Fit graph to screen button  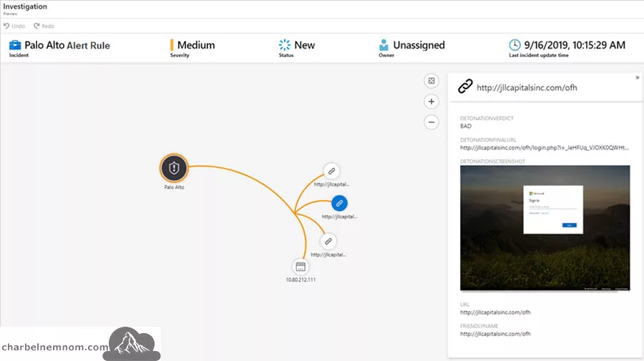coord(431,81)
